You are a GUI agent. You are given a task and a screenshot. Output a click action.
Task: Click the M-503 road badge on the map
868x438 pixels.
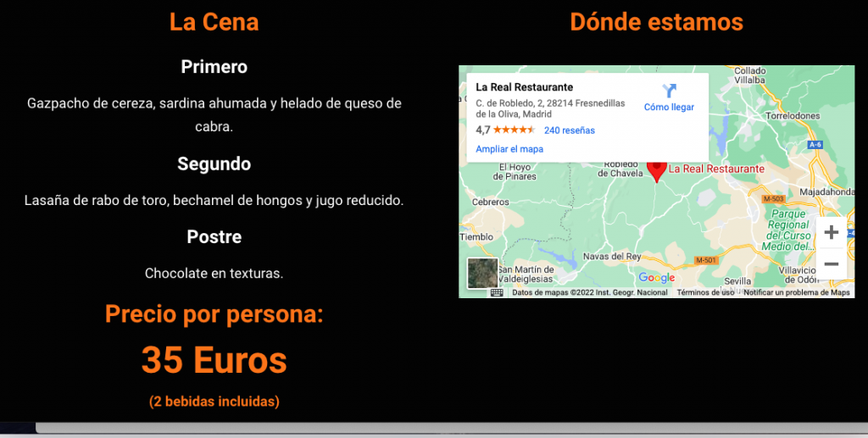772,198
